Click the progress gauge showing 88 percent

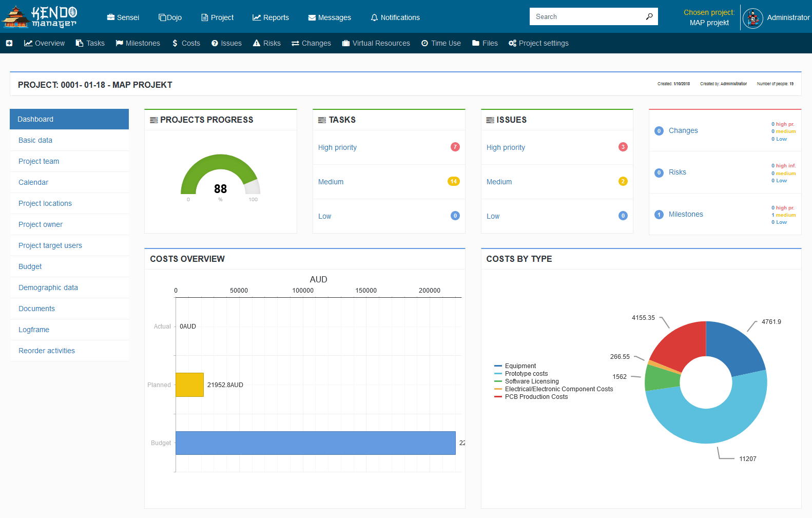click(x=221, y=175)
